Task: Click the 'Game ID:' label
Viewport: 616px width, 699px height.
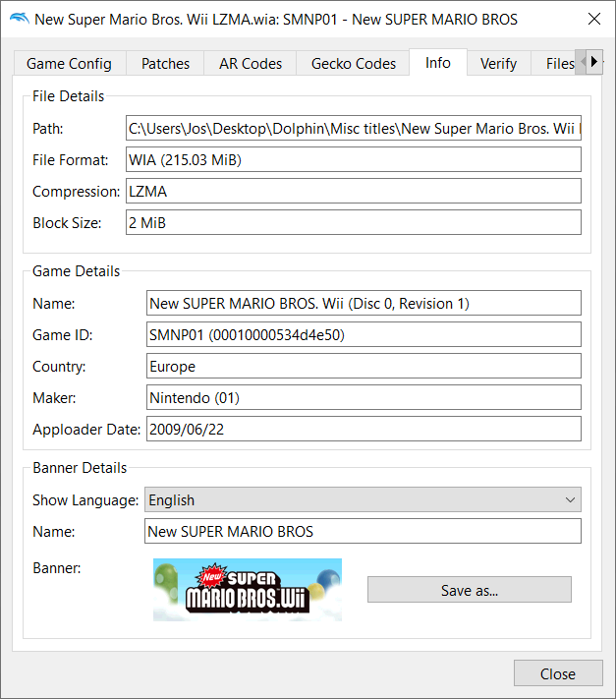Action: [62, 335]
